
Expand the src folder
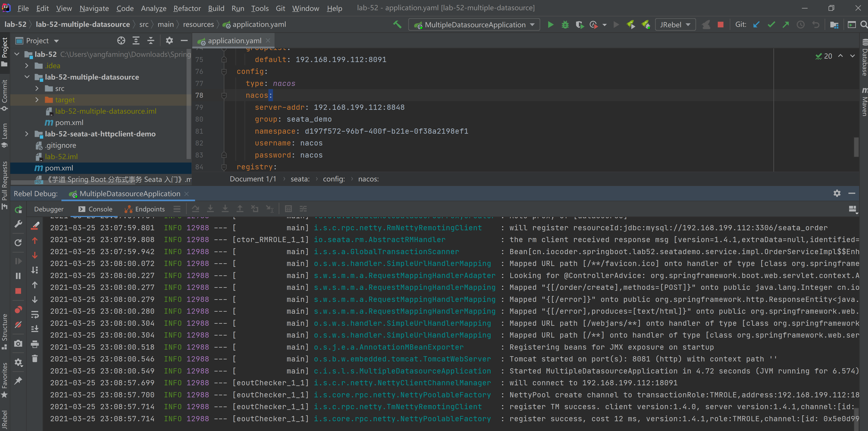37,89
